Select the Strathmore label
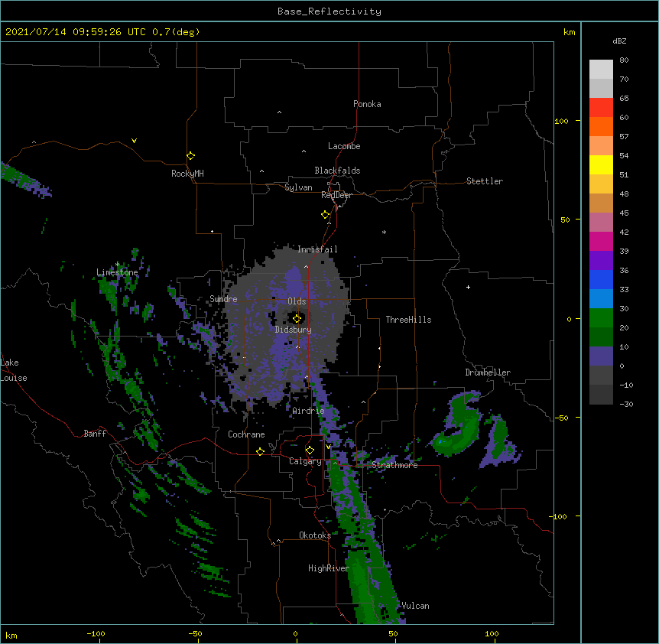This screenshot has width=659, height=644. tap(394, 465)
